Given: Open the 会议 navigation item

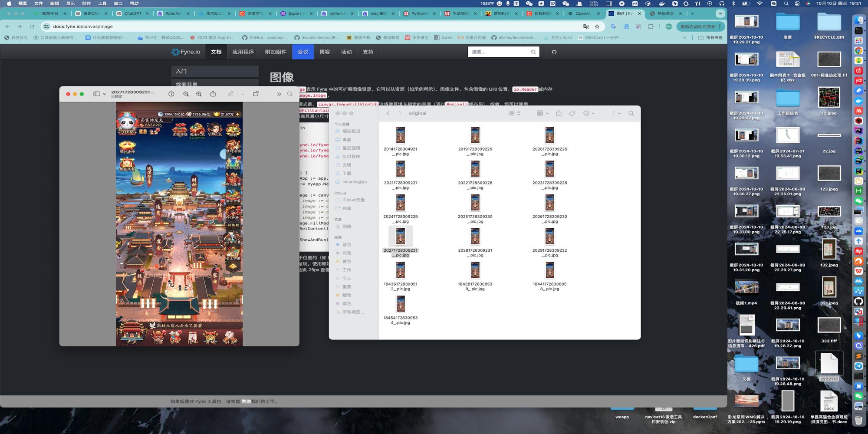Looking at the screenshot, I should pyautogui.click(x=303, y=52).
